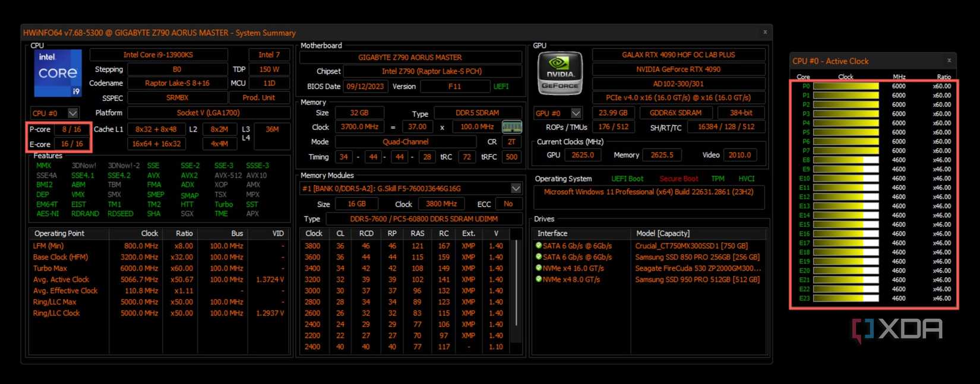Click the E8 core clock bar
This screenshot has height=384, width=980.
pyautogui.click(x=846, y=160)
